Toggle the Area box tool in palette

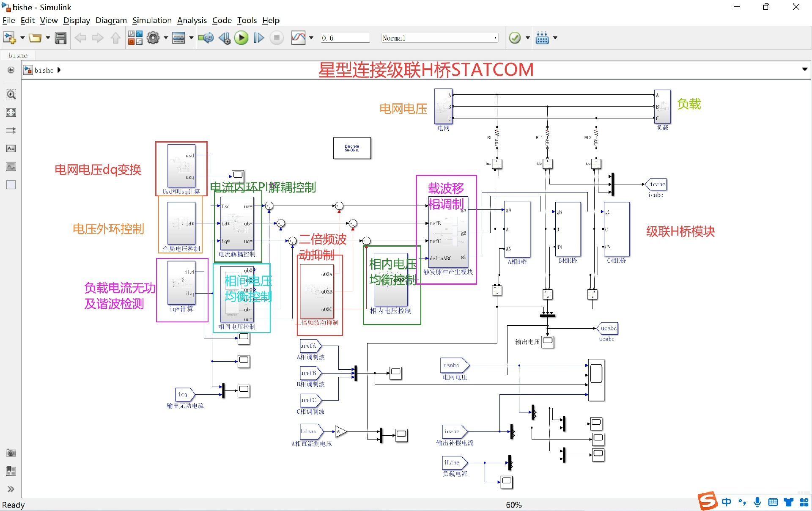click(x=11, y=185)
